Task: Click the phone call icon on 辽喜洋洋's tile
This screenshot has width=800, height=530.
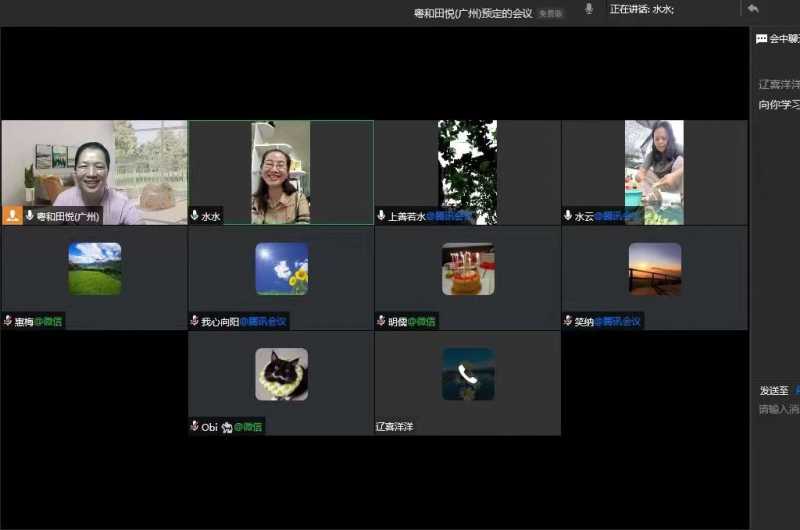Action: pos(468,374)
